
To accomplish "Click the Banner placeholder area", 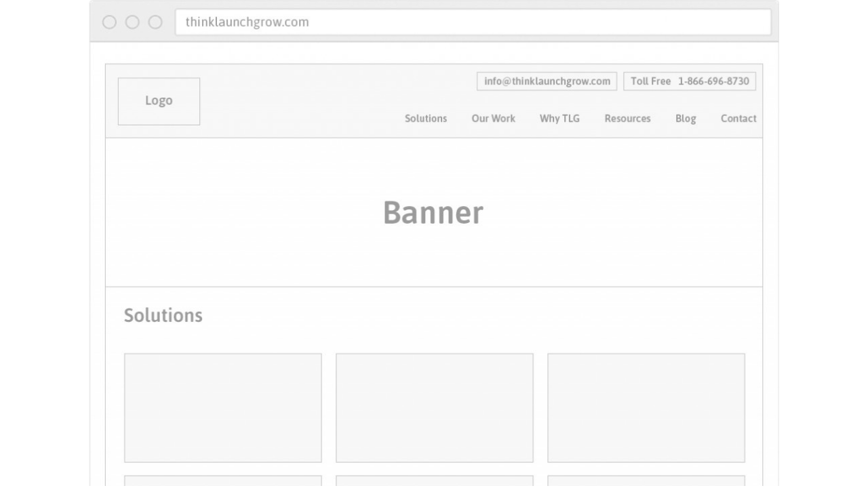I will [x=434, y=212].
